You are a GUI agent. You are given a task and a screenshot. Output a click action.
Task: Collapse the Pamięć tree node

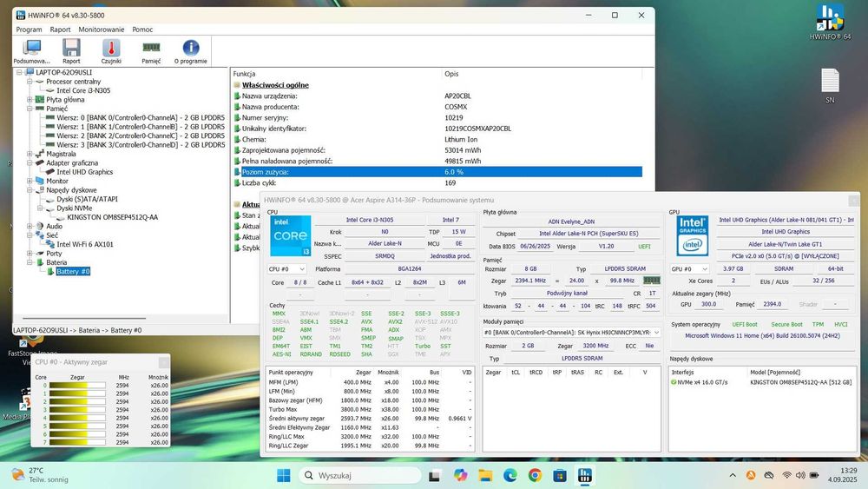30,109
